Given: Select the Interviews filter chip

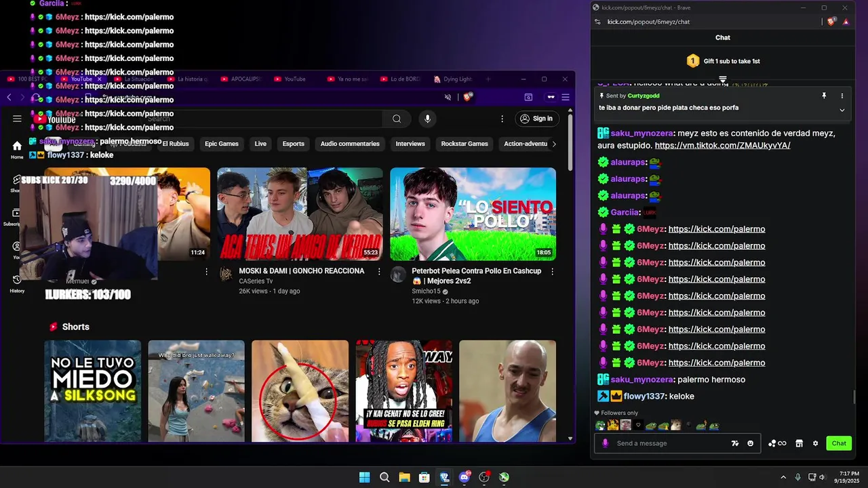Looking at the screenshot, I should pyautogui.click(x=410, y=144).
